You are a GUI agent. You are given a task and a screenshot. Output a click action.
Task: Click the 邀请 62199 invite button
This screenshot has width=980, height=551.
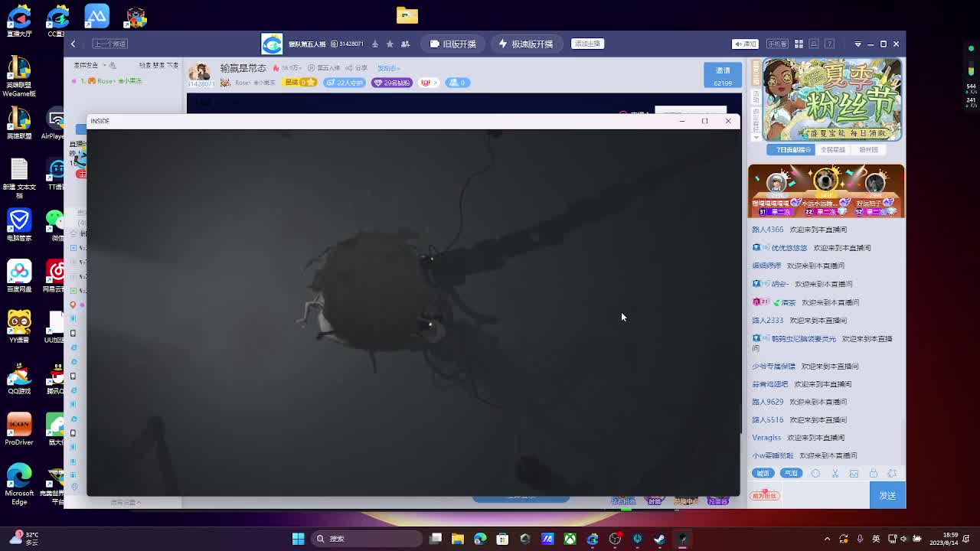[x=723, y=75]
